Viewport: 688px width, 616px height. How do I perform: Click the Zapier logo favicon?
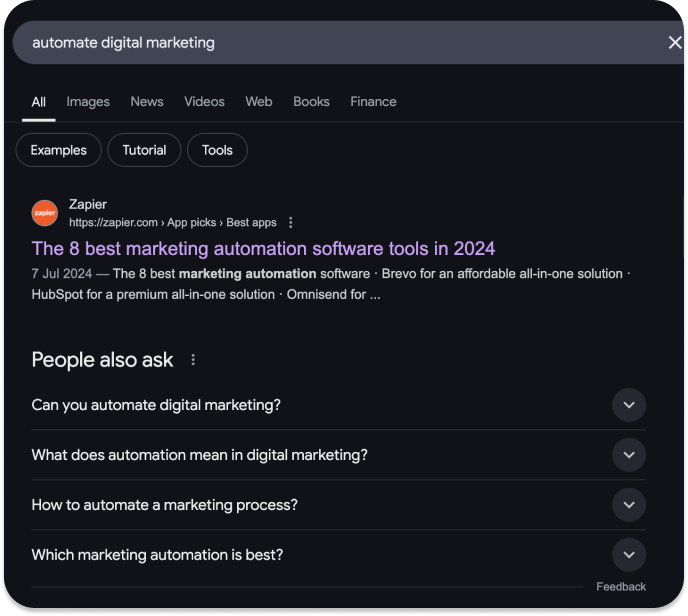click(x=45, y=213)
